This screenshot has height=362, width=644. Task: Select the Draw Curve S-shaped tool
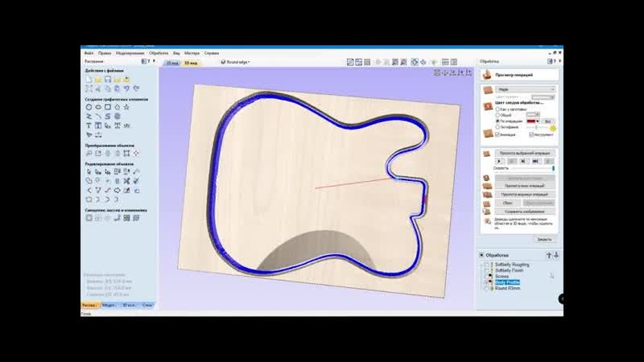[108, 117]
